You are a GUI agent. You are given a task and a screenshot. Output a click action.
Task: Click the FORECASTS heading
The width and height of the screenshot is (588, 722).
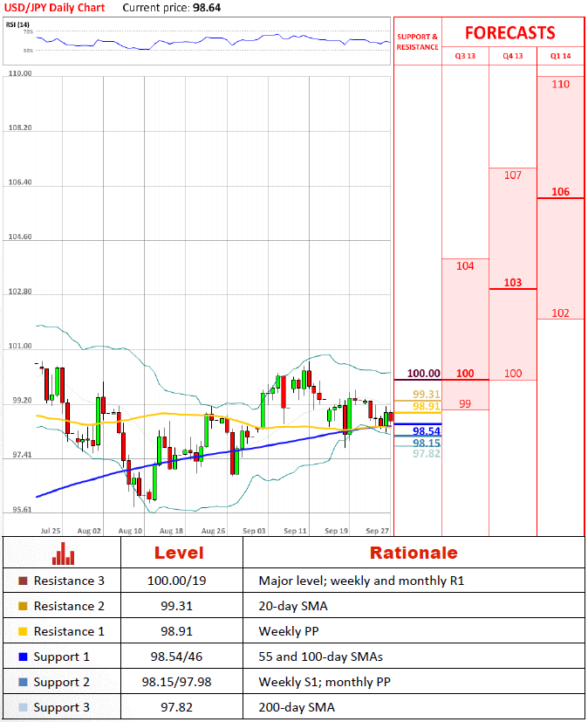point(509,33)
